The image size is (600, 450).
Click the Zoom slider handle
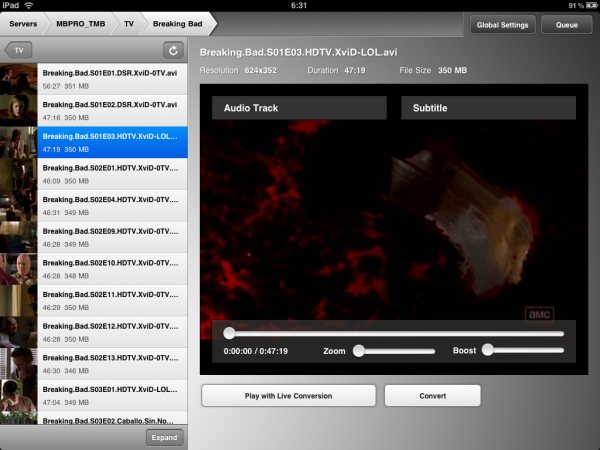point(359,351)
